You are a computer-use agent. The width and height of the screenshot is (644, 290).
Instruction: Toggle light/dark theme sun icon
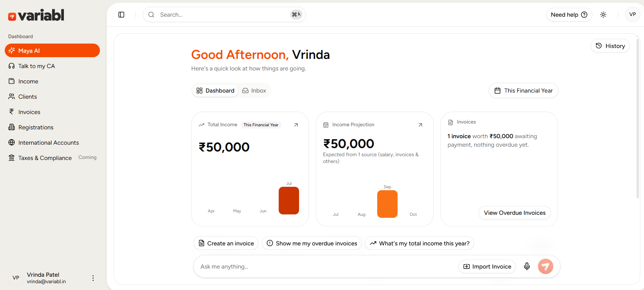click(603, 15)
